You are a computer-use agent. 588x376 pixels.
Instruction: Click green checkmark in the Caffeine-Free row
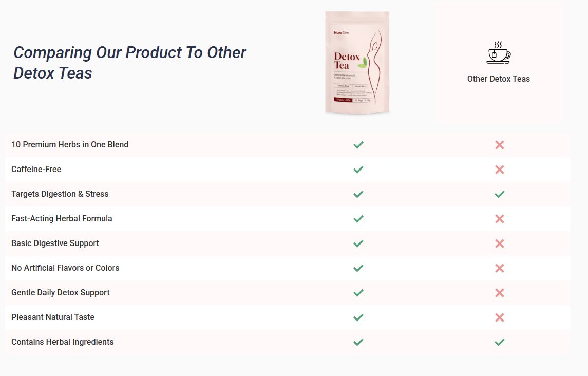click(358, 170)
